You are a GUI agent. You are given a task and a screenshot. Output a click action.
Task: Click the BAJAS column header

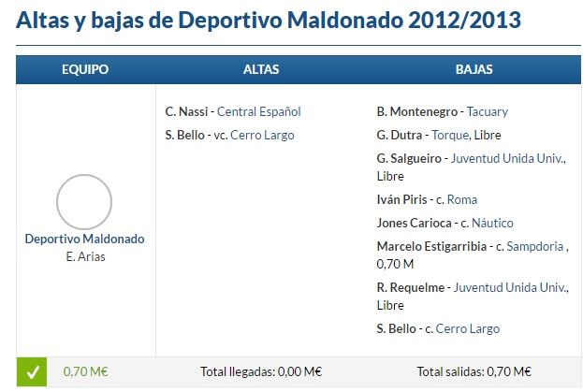pyautogui.click(x=474, y=69)
